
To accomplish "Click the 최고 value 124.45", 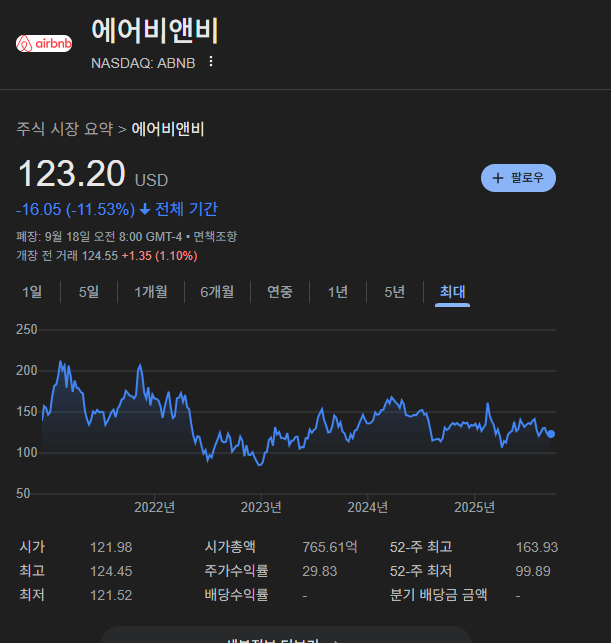I will (111, 571).
